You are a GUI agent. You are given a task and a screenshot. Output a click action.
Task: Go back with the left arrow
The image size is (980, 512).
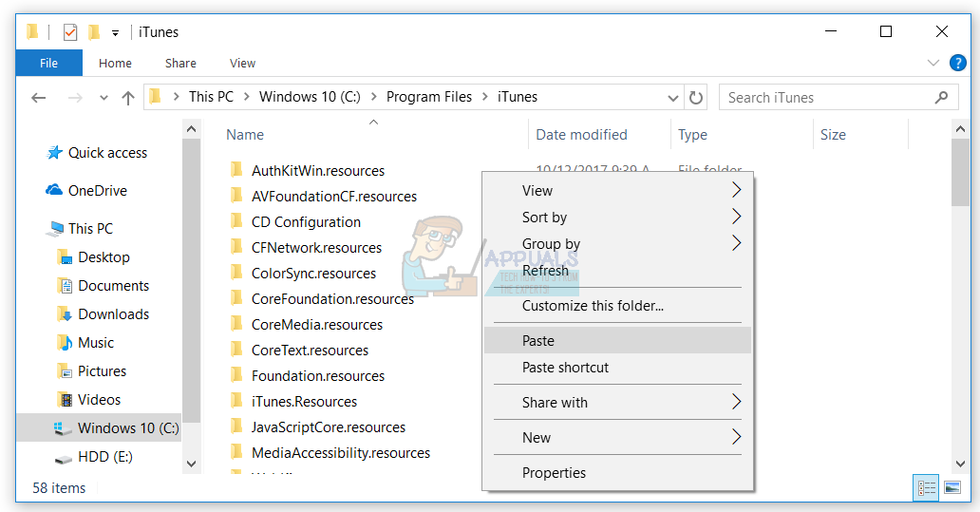pyautogui.click(x=39, y=98)
